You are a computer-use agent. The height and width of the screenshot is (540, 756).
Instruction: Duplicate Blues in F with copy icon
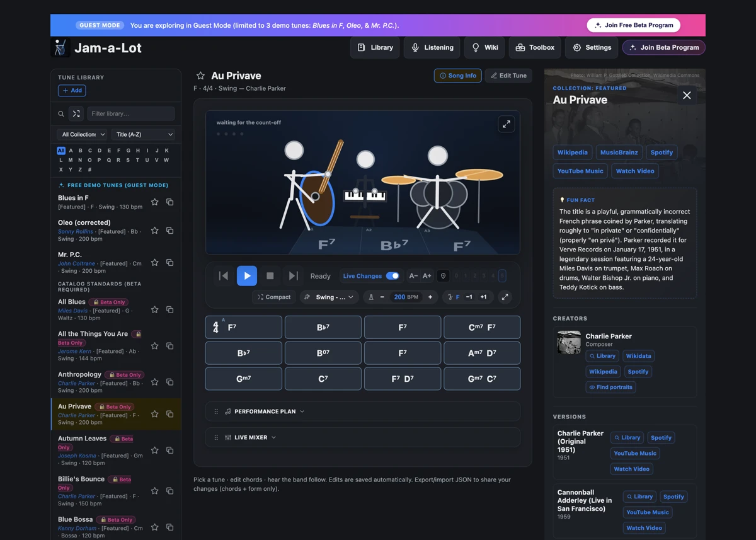coord(170,202)
